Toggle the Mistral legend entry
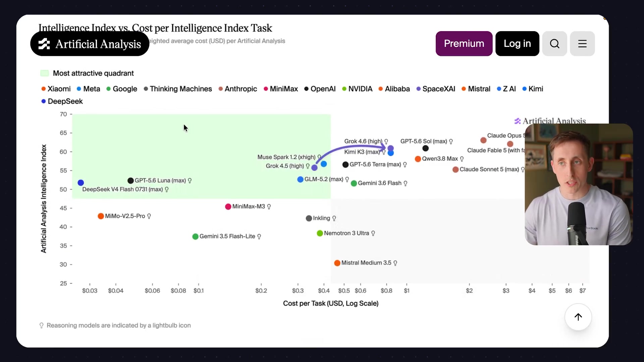 (476, 89)
